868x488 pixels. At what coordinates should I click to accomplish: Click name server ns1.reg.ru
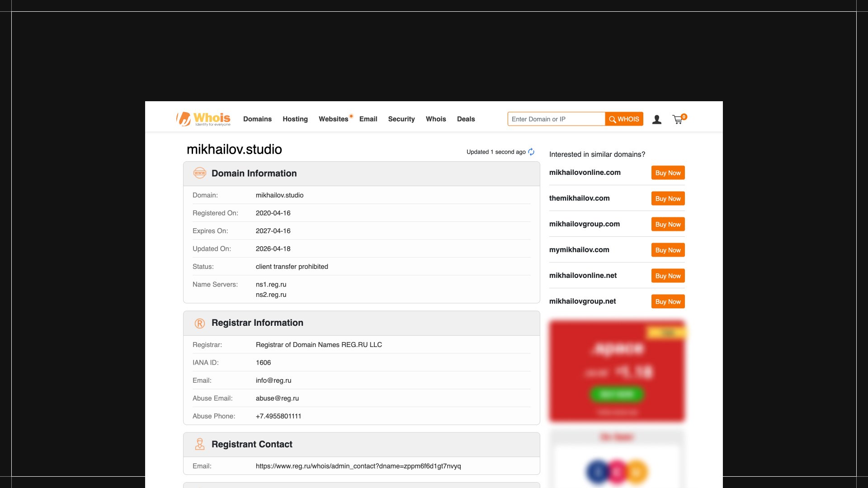tap(271, 284)
